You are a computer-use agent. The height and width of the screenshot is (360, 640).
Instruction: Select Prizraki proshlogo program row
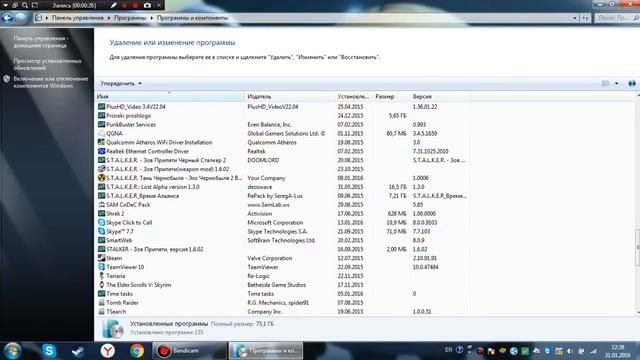pyautogui.click(x=282, y=116)
